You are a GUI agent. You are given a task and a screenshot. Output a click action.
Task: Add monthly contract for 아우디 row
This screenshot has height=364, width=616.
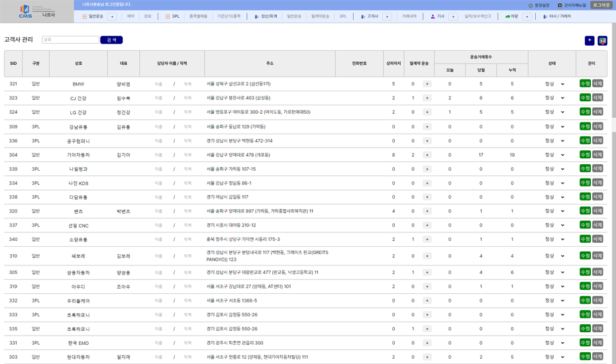(427, 287)
